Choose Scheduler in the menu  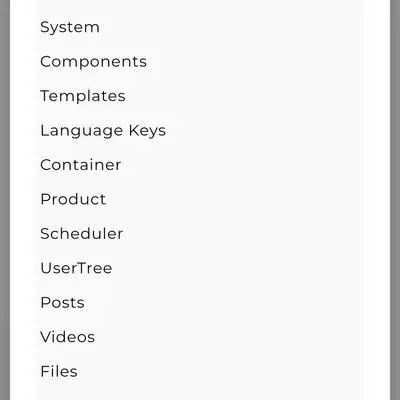[82, 234]
